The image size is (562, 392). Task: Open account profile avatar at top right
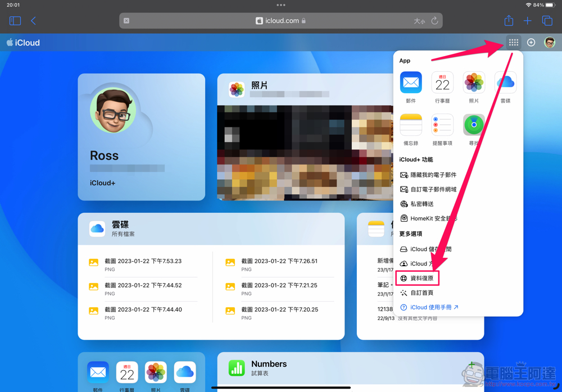coord(550,43)
